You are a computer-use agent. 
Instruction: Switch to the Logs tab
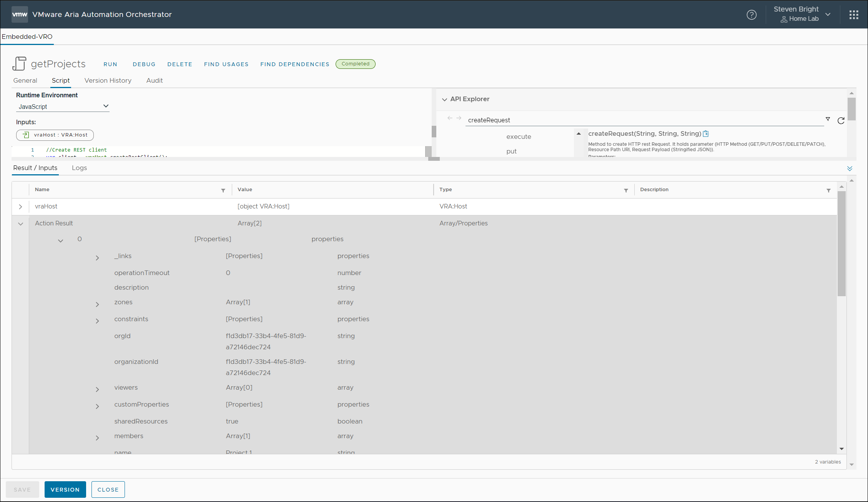click(79, 168)
